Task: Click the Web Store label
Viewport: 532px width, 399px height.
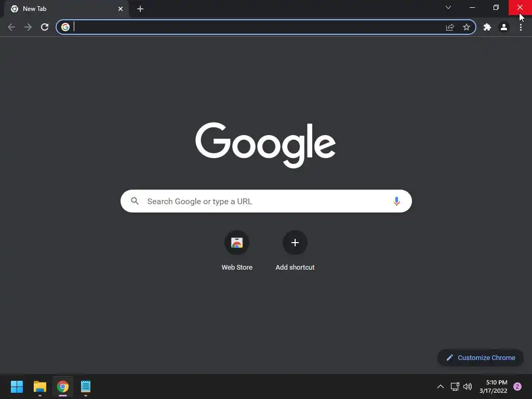Action: tap(237, 268)
